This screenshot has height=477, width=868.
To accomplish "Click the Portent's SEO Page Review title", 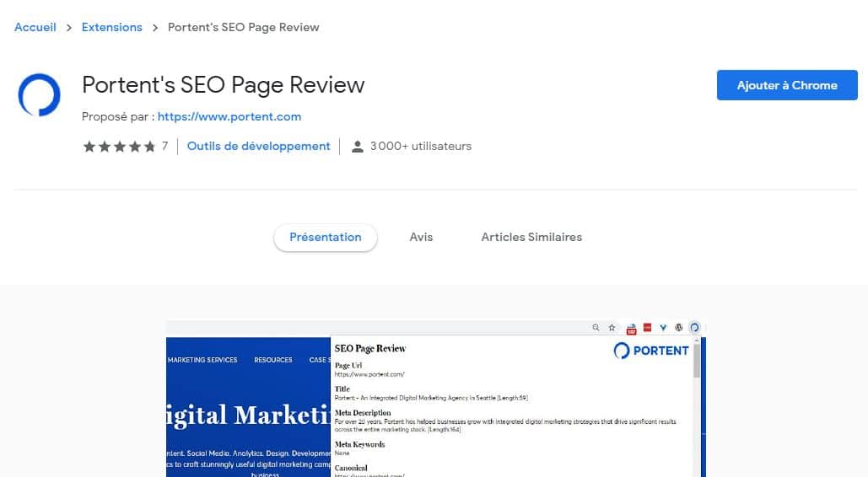I will tap(223, 85).
